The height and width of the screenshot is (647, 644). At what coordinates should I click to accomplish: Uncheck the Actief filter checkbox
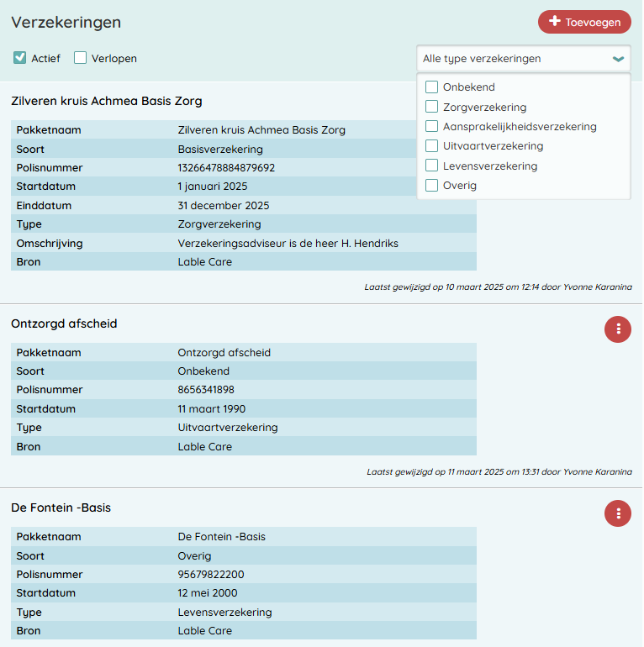coord(19,58)
